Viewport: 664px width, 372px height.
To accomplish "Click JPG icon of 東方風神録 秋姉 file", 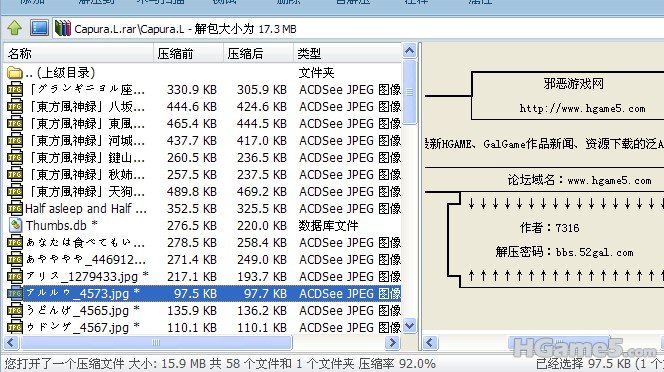I will pyautogui.click(x=15, y=174).
